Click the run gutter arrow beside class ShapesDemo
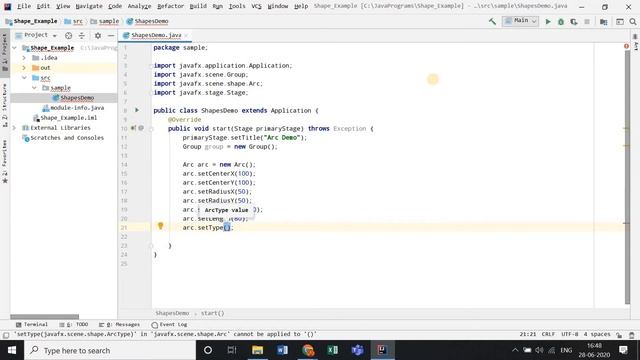The height and width of the screenshot is (360, 640). click(137, 110)
